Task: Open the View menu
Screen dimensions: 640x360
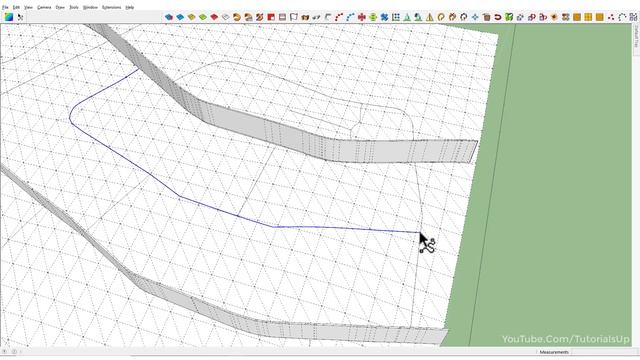Action: tap(28, 7)
